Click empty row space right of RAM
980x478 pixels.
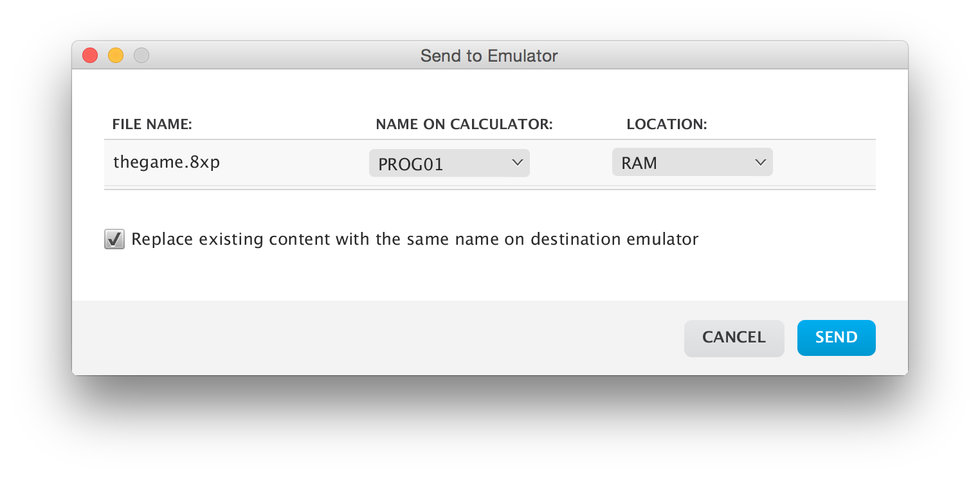824,163
